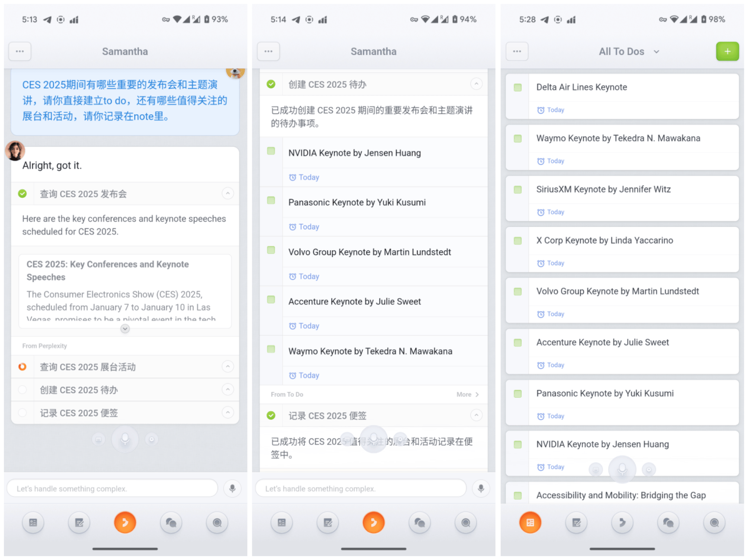Tap the orange assistant icon in the 5:14 screen's bottom bar
Image resolution: width=748 pixels, height=560 pixels.
pos(374,522)
